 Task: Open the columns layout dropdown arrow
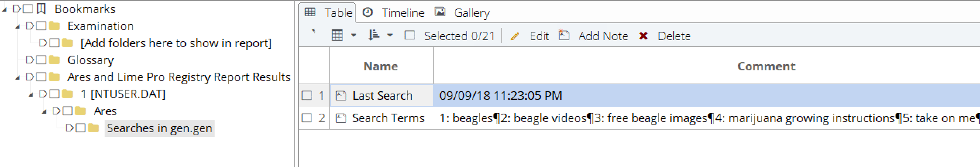coord(353,36)
